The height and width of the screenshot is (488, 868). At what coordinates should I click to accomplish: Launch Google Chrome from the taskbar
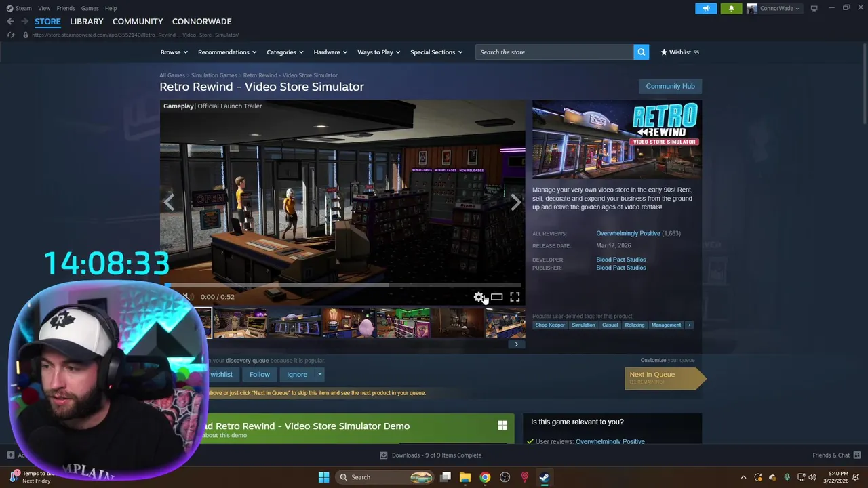pos(485,477)
